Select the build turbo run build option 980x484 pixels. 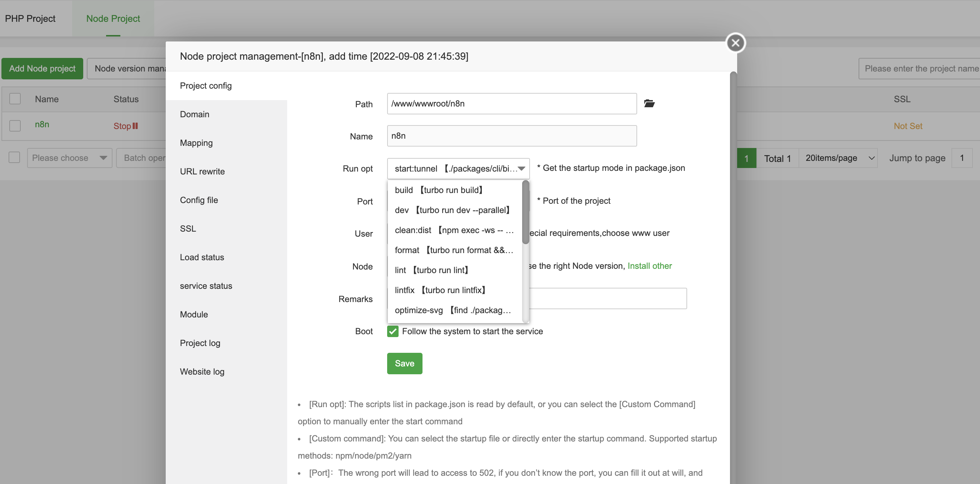(439, 190)
